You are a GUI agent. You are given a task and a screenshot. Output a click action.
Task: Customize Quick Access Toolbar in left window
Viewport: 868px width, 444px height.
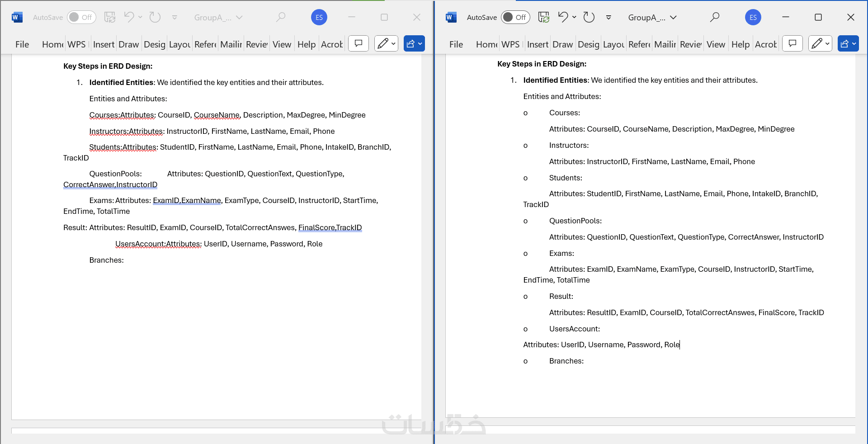175,18
